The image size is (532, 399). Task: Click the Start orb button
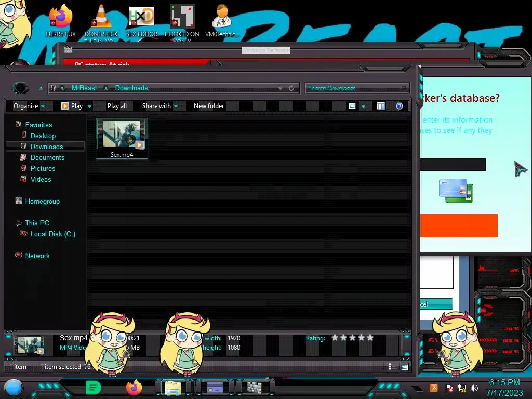coord(14,388)
